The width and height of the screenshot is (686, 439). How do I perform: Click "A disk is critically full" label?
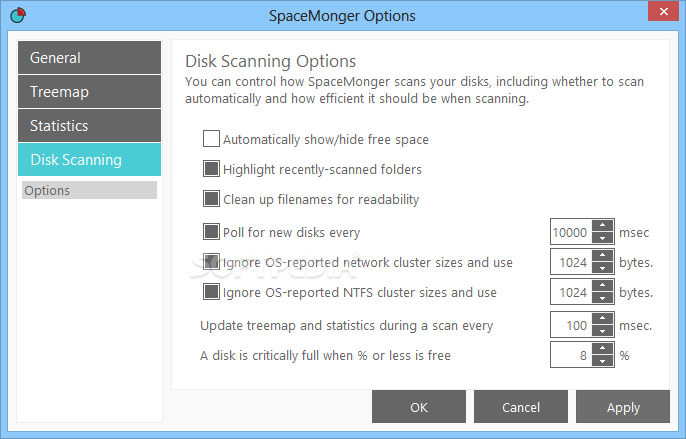tap(325, 355)
